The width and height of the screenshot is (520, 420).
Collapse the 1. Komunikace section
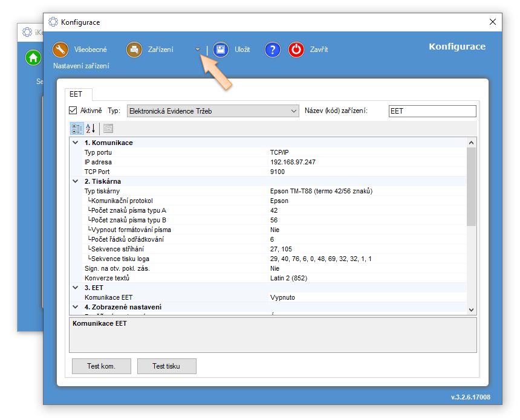coord(76,143)
